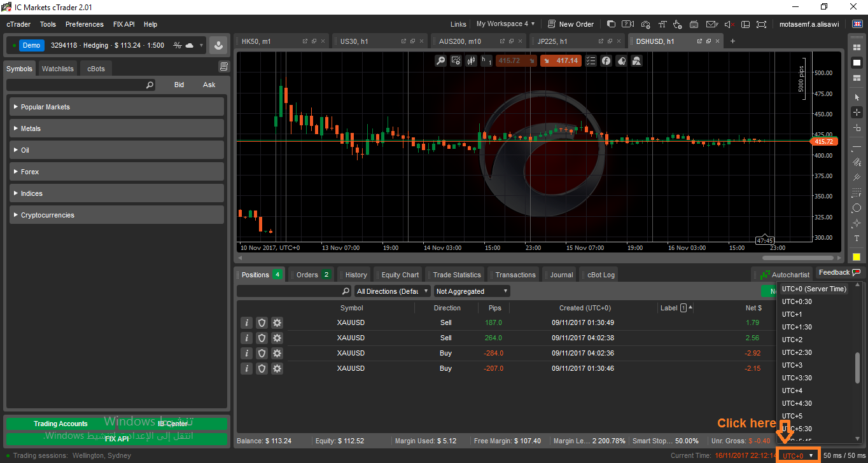The image size is (868, 463).
Task: Open All Directions filter dropdown
Action: (x=393, y=291)
